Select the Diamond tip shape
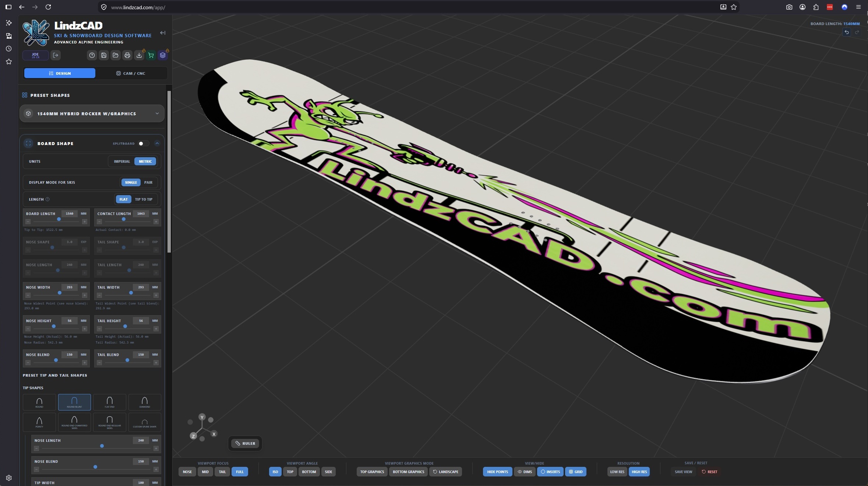Viewport: 868px width, 486px height. [145, 402]
